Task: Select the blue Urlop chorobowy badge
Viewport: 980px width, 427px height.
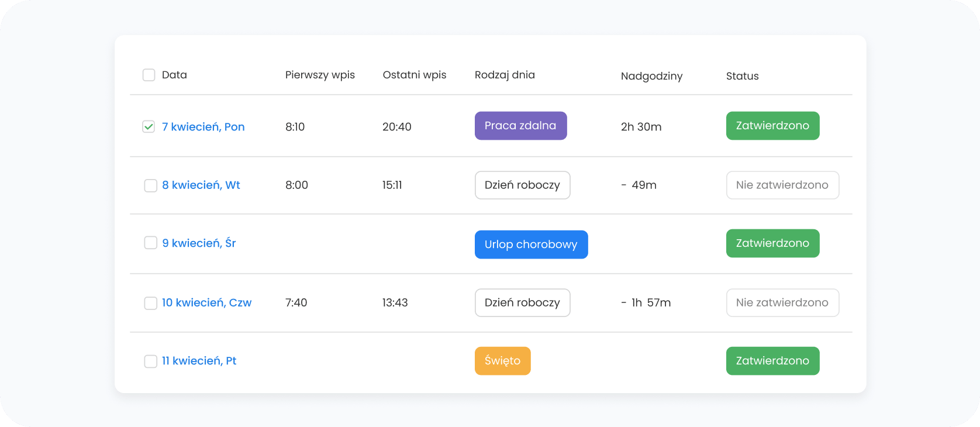Action: tap(531, 245)
